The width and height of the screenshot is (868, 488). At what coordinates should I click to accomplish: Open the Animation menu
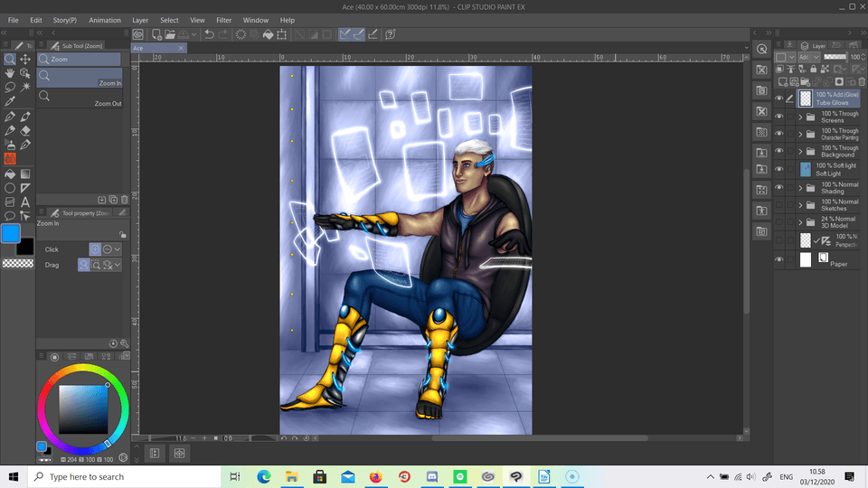pos(105,20)
